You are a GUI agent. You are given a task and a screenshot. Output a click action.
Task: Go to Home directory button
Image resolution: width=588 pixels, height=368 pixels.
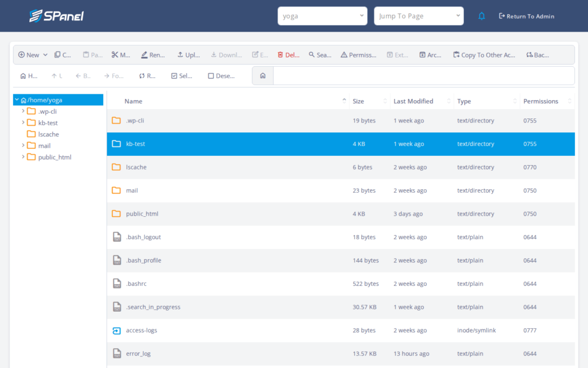(29, 76)
